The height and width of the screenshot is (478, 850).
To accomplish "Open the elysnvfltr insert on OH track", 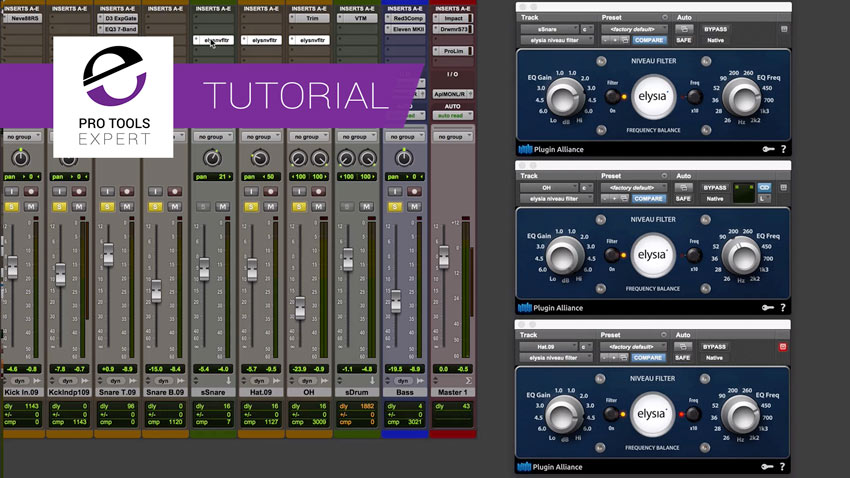I will point(309,40).
